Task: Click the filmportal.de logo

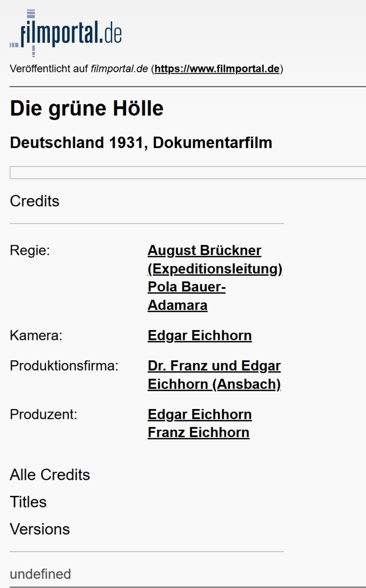Action: click(66, 34)
